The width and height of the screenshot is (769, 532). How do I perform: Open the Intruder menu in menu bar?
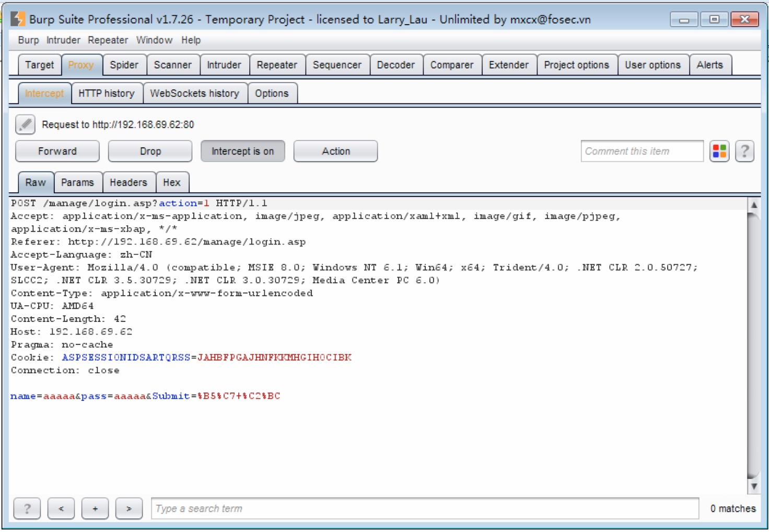point(63,40)
